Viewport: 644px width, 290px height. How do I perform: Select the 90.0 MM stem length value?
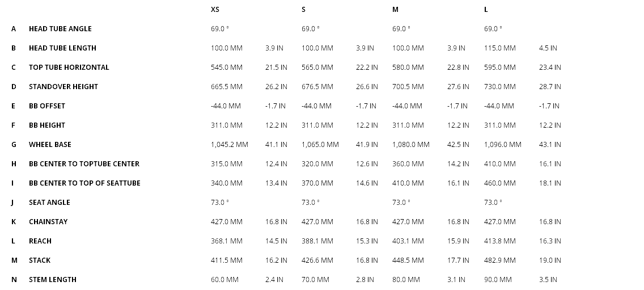point(498,280)
